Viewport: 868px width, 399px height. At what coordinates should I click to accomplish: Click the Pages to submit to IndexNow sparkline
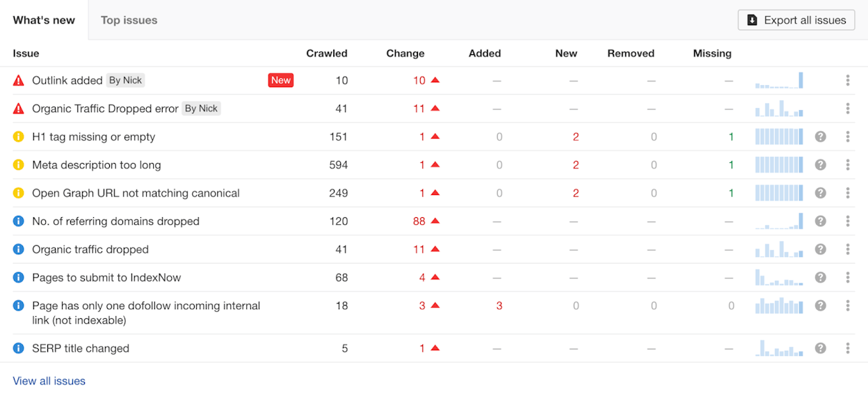click(x=779, y=277)
